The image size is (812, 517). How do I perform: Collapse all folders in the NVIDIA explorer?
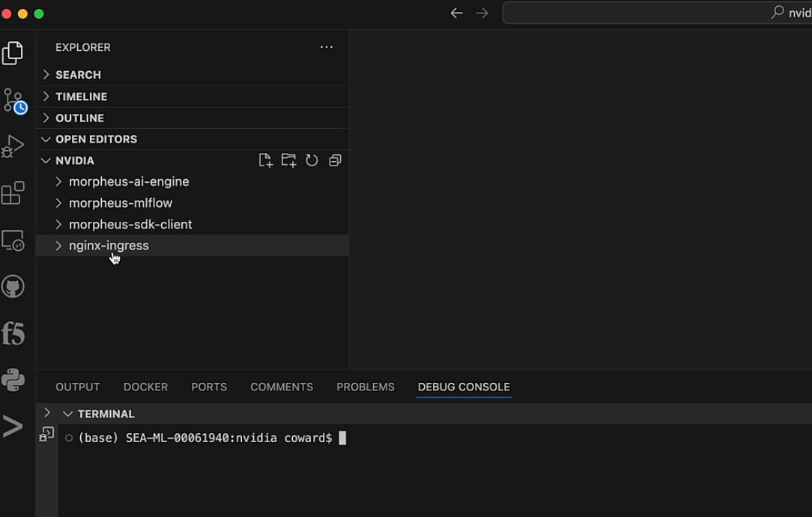point(335,160)
